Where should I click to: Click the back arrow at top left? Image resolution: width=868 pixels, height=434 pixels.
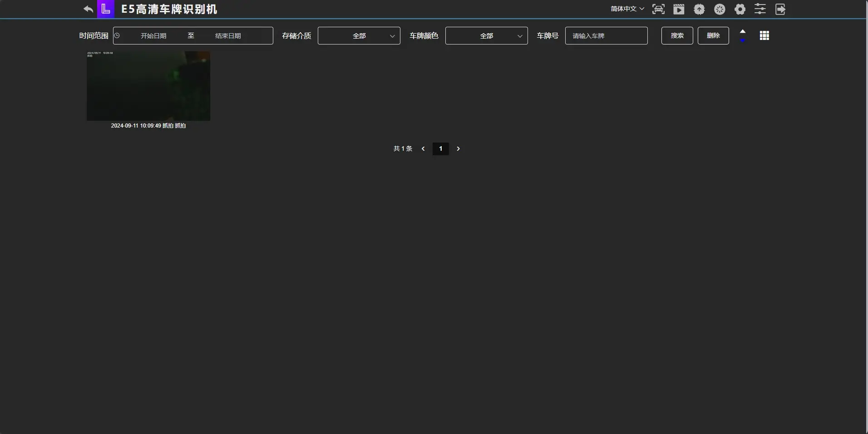(88, 9)
